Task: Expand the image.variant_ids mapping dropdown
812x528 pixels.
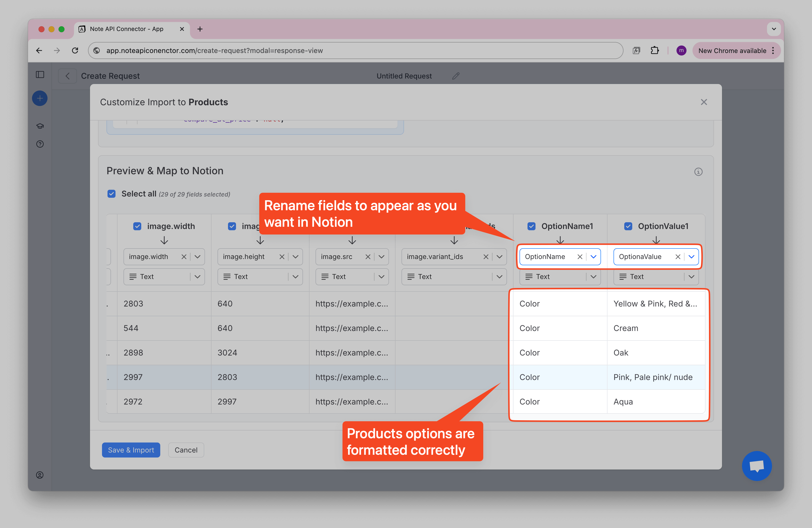Action: point(499,257)
